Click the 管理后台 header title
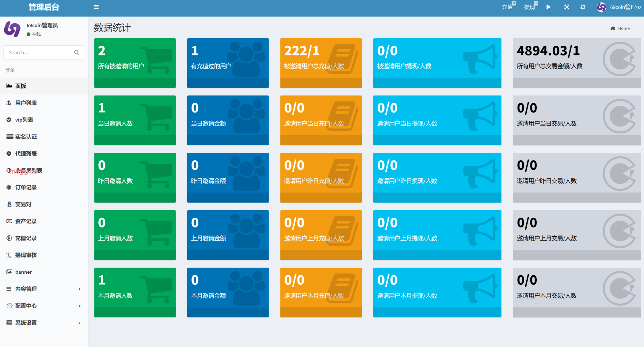This screenshot has width=644, height=347. tap(44, 7)
